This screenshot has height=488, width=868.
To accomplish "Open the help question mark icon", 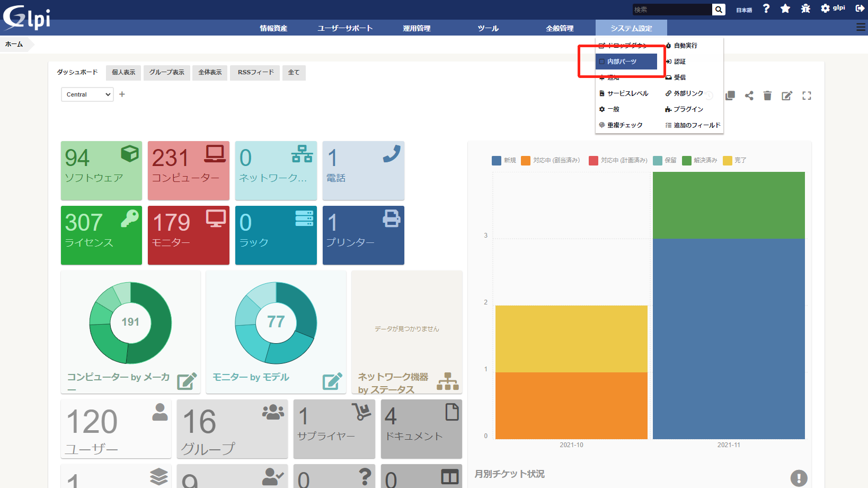I will point(766,8).
